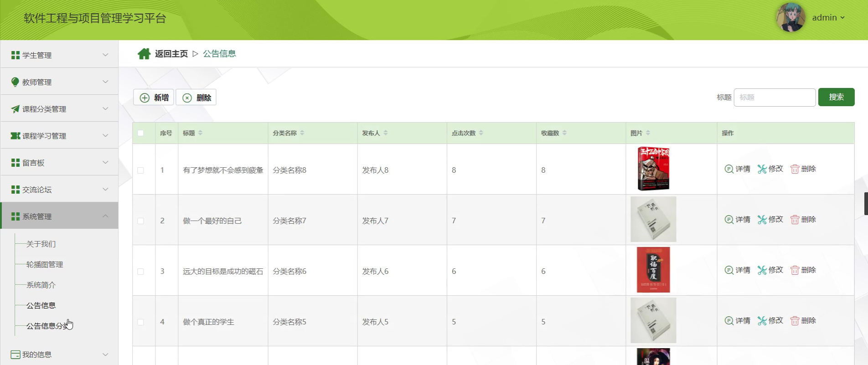The width and height of the screenshot is (868, 365).
Task: Open 轮播图管理 submenu item
Action: click(45, 265)
